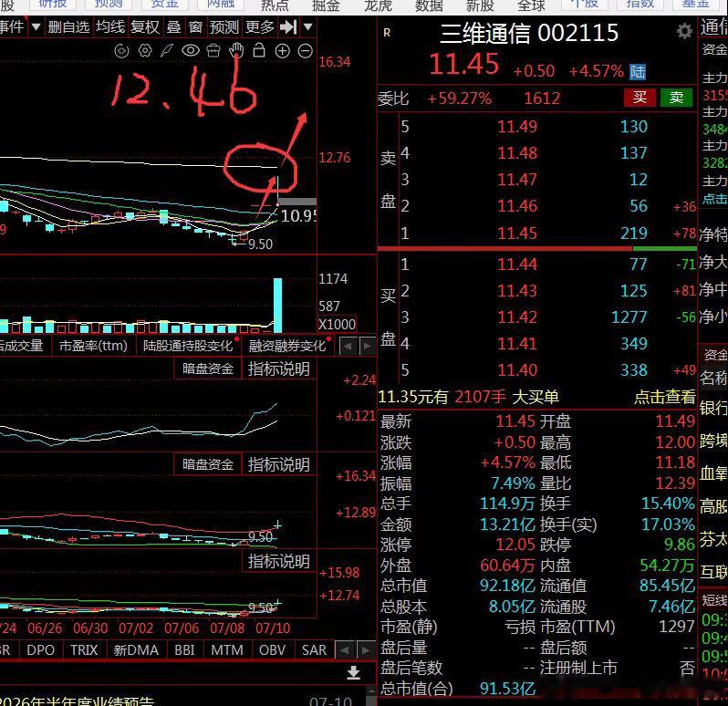Open the chart code/embed icon

121,50
